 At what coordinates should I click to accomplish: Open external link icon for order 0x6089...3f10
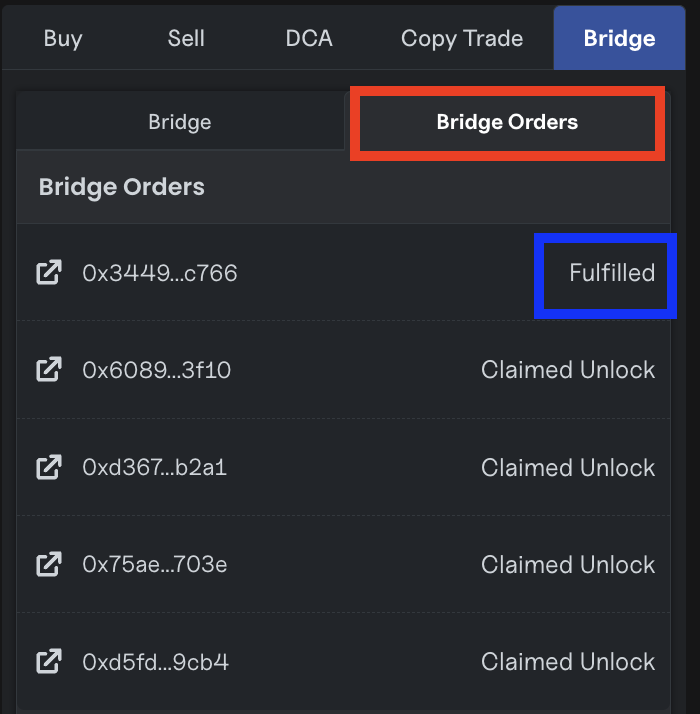click(48, 370)
